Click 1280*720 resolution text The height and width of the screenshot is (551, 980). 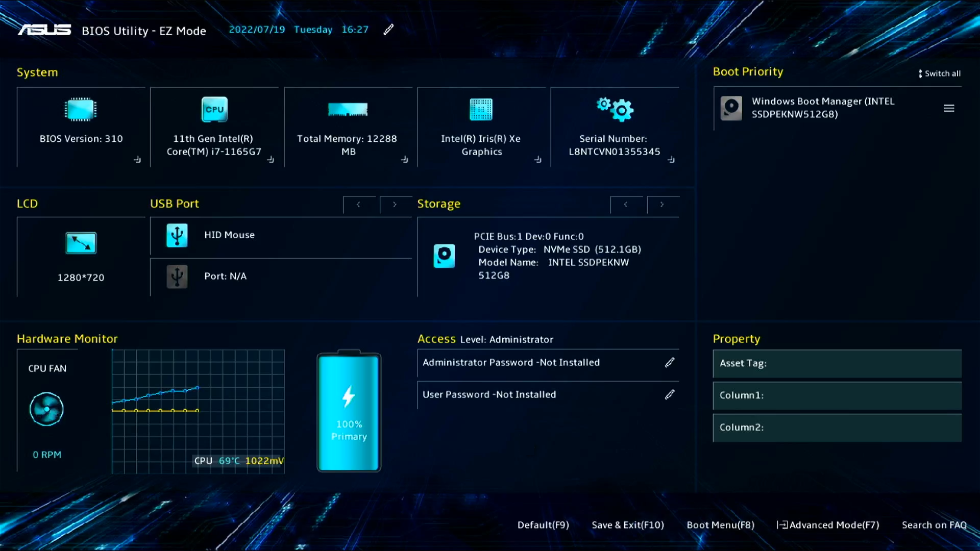(81, 278)
